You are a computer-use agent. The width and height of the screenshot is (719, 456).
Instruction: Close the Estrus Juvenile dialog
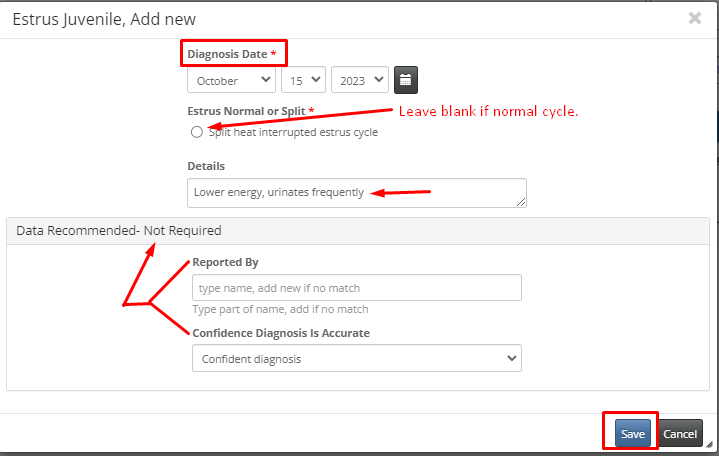coord(695,18)
